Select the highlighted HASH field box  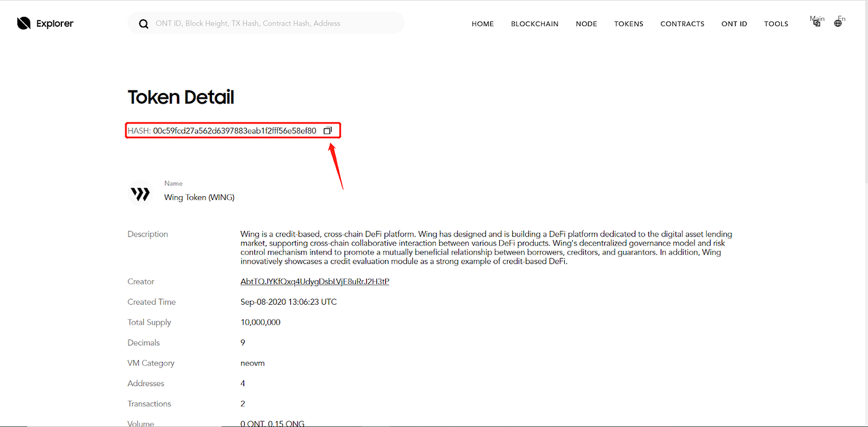pos(232,130)
